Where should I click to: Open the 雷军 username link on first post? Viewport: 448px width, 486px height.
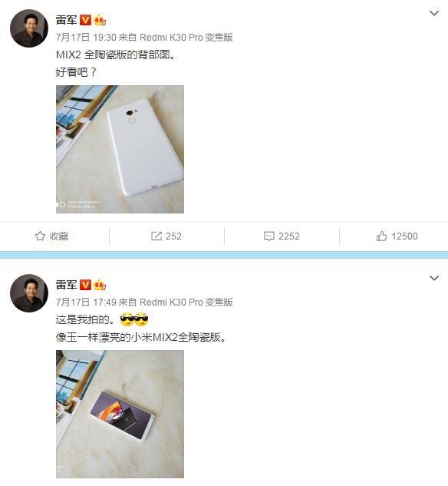coord(66,20)
